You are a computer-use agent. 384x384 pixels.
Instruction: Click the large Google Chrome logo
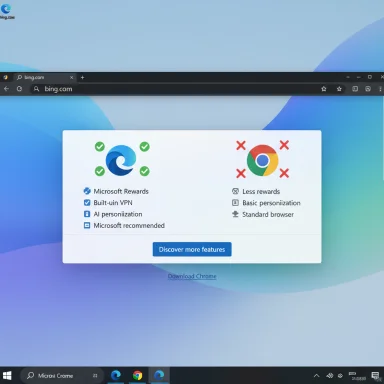[x=263, y=160]
